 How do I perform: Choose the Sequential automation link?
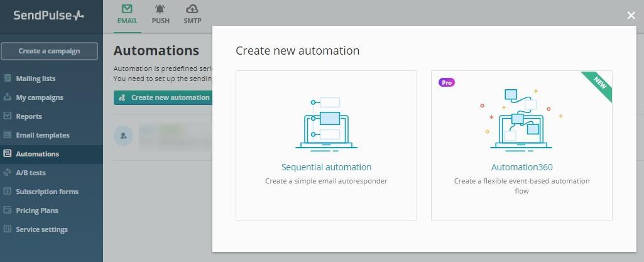point(327,167)
